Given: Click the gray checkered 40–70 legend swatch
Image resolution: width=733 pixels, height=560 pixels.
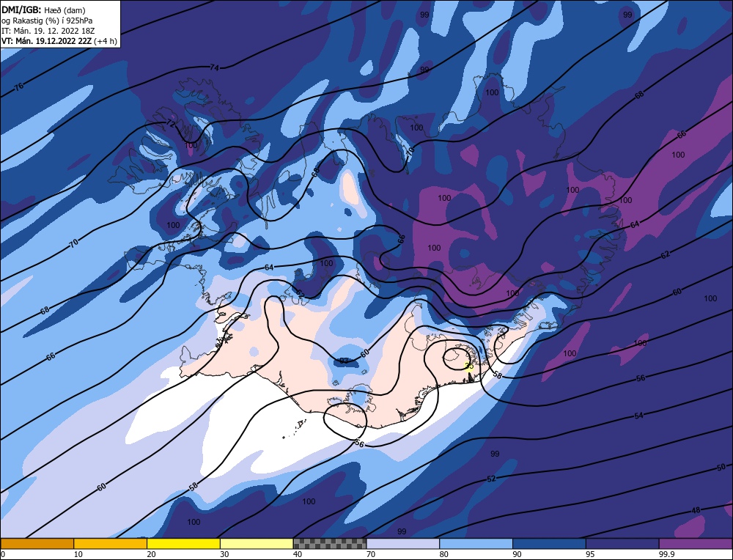Looking at the screenshot, I should tap(330, 543).
